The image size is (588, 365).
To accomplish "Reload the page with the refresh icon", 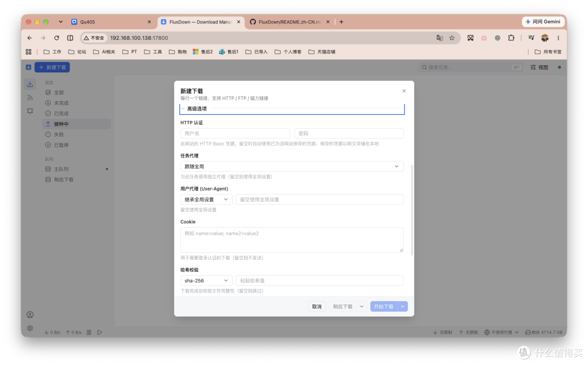I will click(x=57, y=38).
